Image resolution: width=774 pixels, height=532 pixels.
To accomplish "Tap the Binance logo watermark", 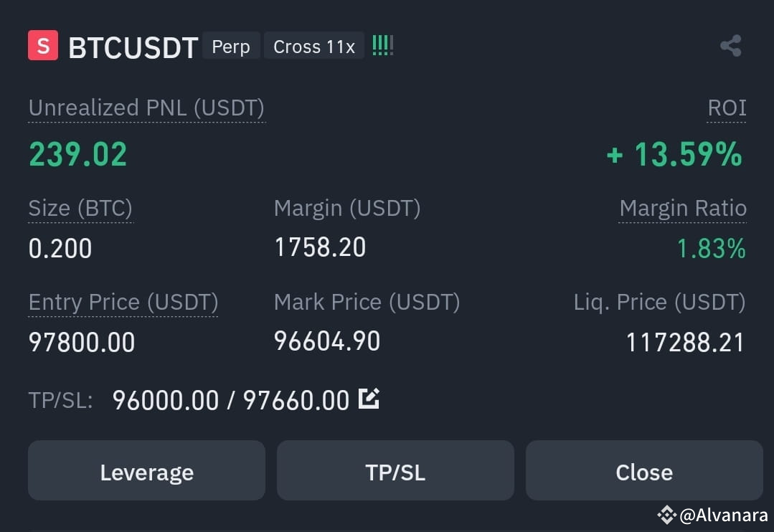I will (x=667, y=516).
